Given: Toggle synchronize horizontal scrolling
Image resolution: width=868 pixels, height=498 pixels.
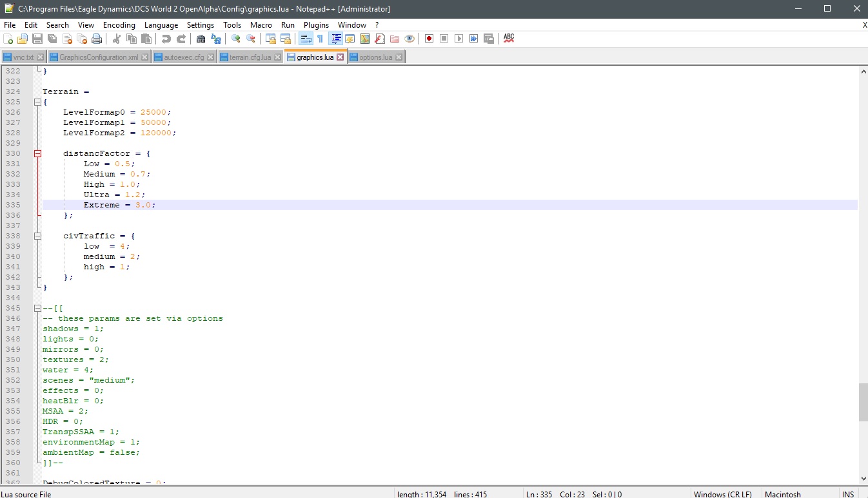Looking at the screenshot, I should point(286,39).
